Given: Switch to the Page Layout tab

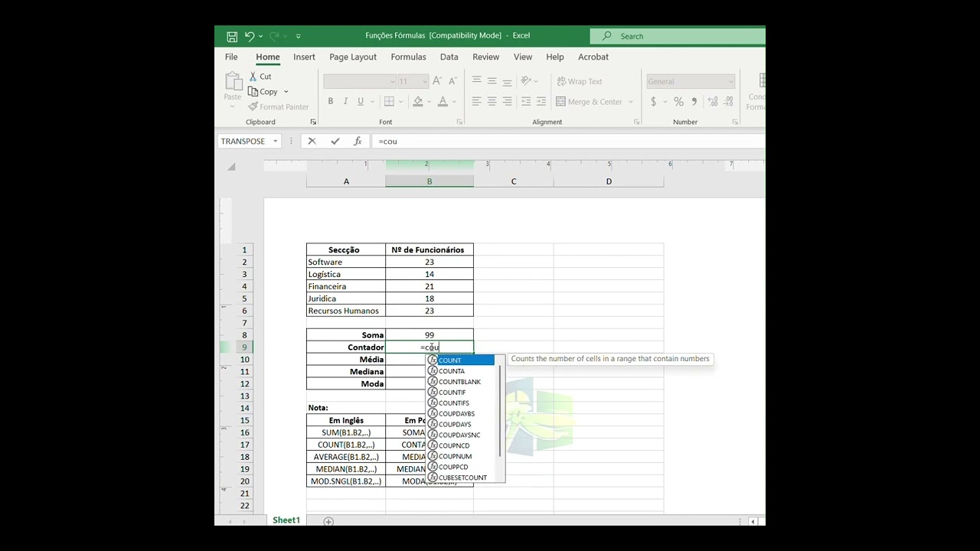Looking at the screenshot, I should click(353, 57).
